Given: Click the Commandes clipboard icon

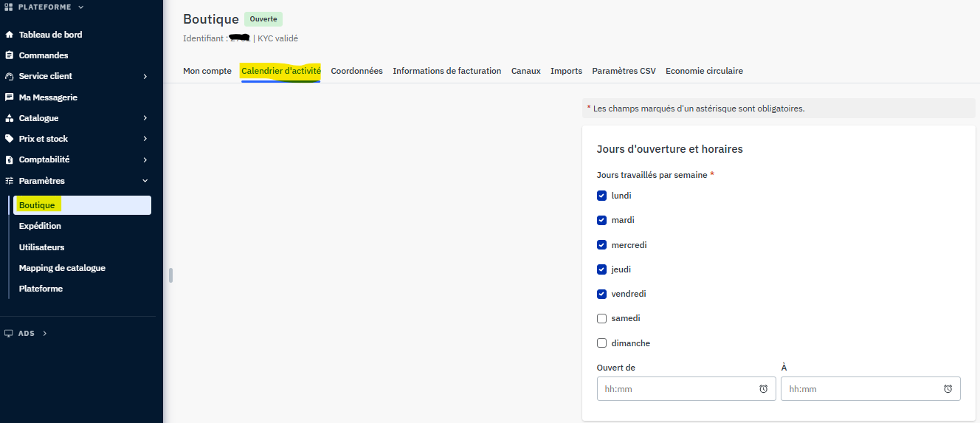Looking at the screenshot, I should click(x=9, y=55).
